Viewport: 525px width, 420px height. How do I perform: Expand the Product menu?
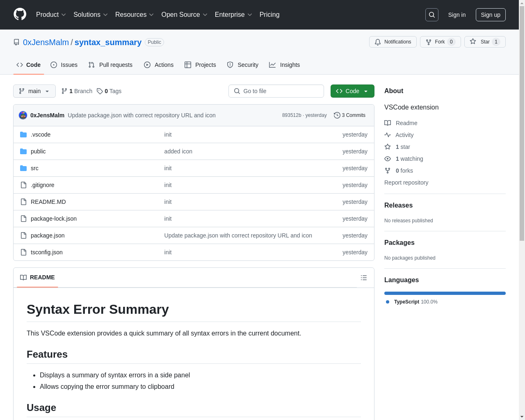pyautogui.click(x=51, y=15)
